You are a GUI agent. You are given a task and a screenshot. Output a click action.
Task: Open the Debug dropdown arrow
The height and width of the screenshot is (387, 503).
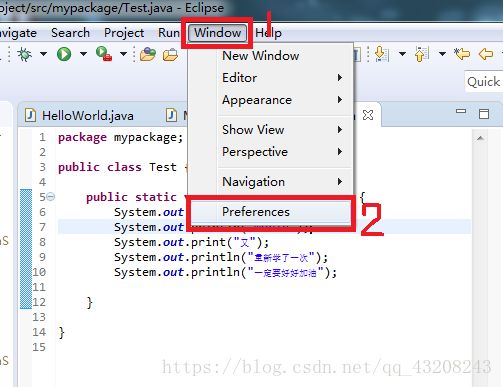43,54
